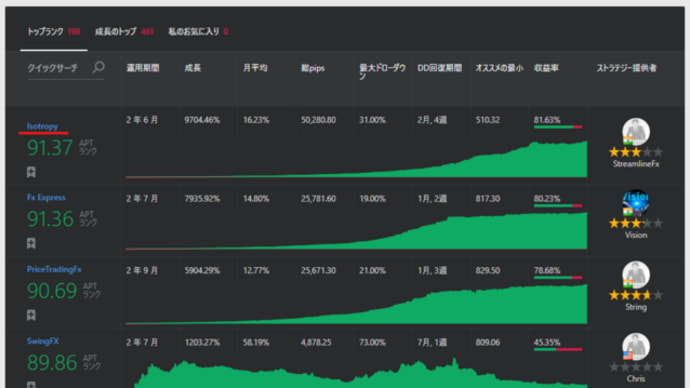This screenshot has width=690, height=388.
Task: Click StreamlineFx star rating
Action: click(636, 152)
